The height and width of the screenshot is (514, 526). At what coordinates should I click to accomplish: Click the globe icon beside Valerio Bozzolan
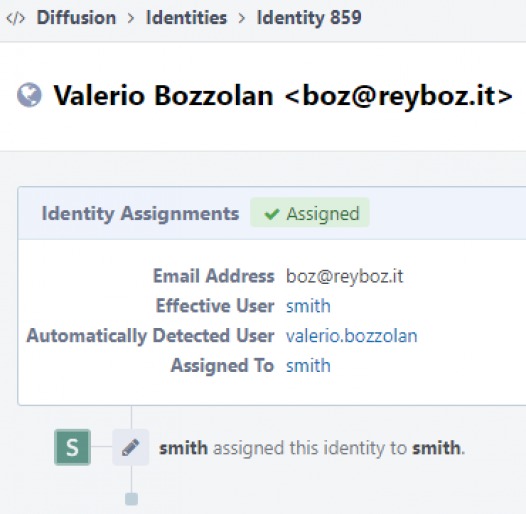coord(29,95)
